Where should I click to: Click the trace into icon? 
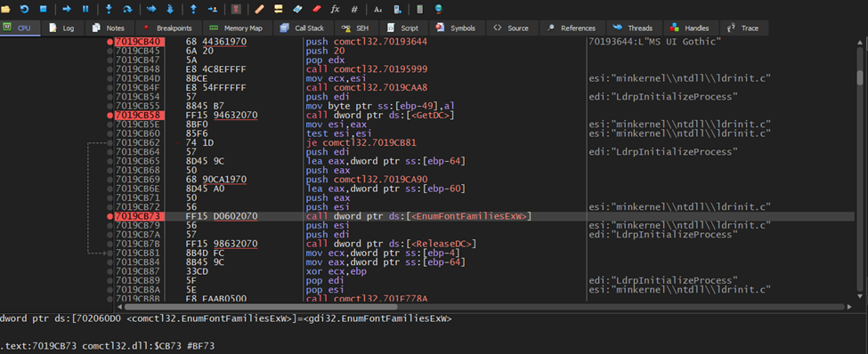(x=151, y=9)
